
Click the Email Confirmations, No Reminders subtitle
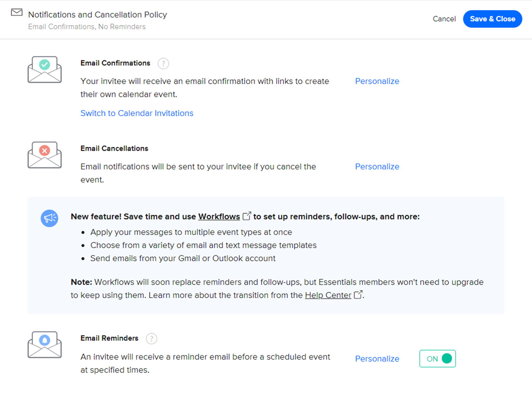pos(87,27)
